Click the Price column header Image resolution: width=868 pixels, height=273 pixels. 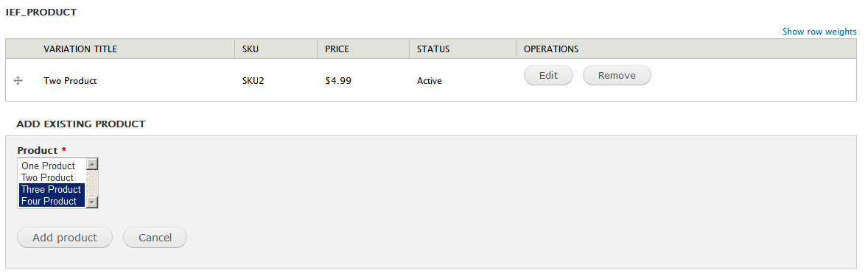click(337, 49)
